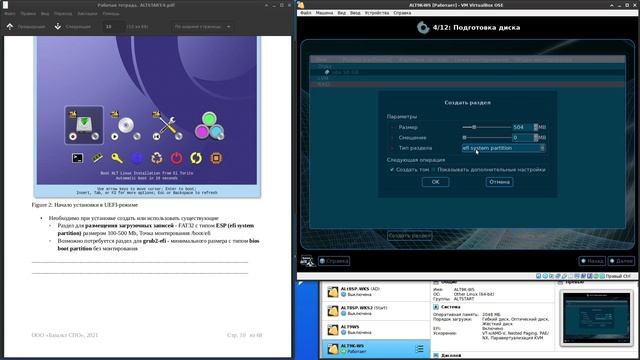
Task: Go to next page using down arrow icon
Action: 58,27
